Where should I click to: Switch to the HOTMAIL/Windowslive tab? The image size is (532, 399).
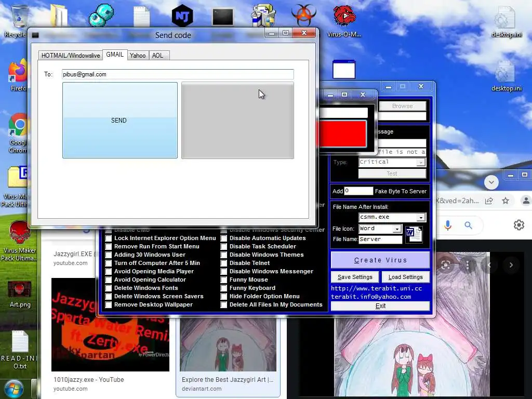pos(71,55)
